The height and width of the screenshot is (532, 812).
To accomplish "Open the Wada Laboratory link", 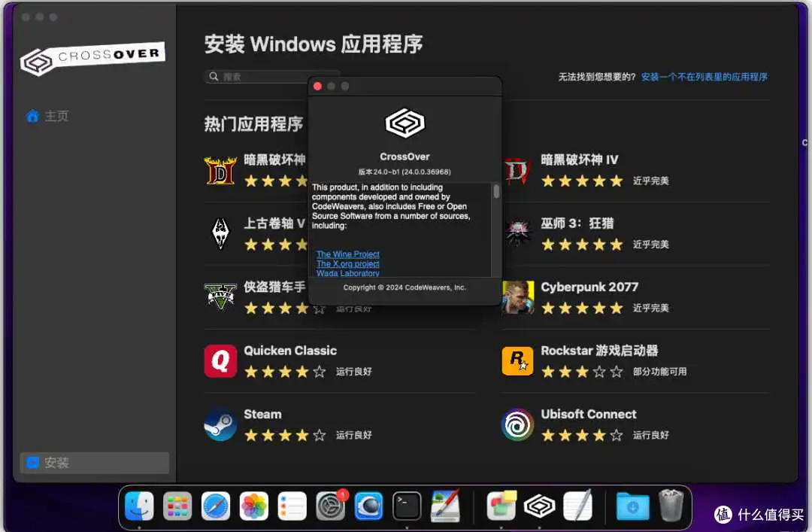I will (x=348, y=273).
